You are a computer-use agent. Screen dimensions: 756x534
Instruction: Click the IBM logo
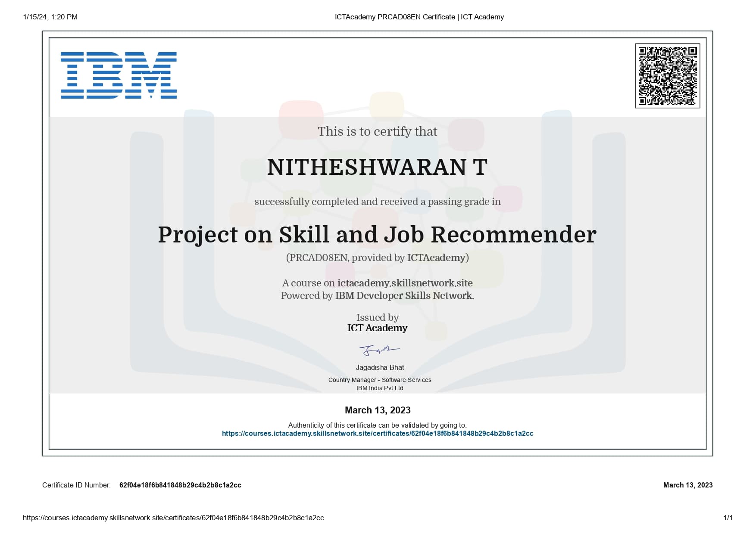(119, 75)
